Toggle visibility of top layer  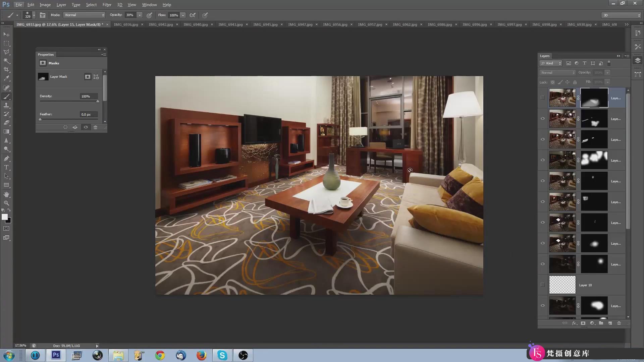[x=543, y=97]
